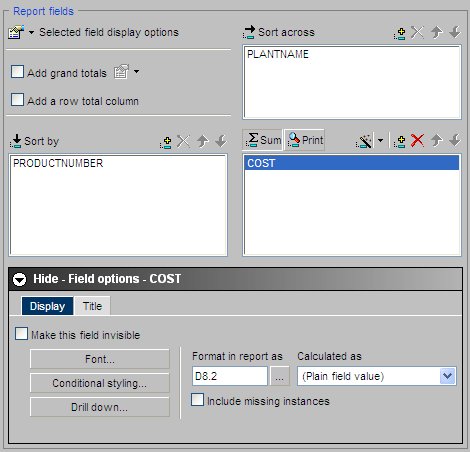
Task: Select the Display tab
Action: tap(47, 306)
